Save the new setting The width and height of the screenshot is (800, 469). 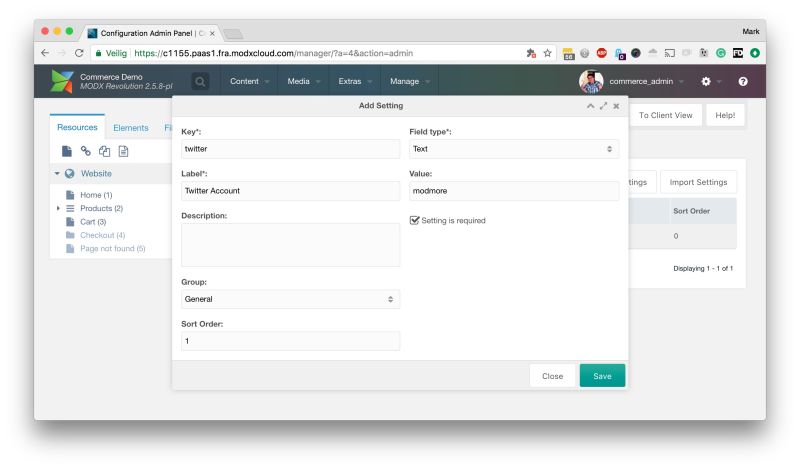[602, 376]
